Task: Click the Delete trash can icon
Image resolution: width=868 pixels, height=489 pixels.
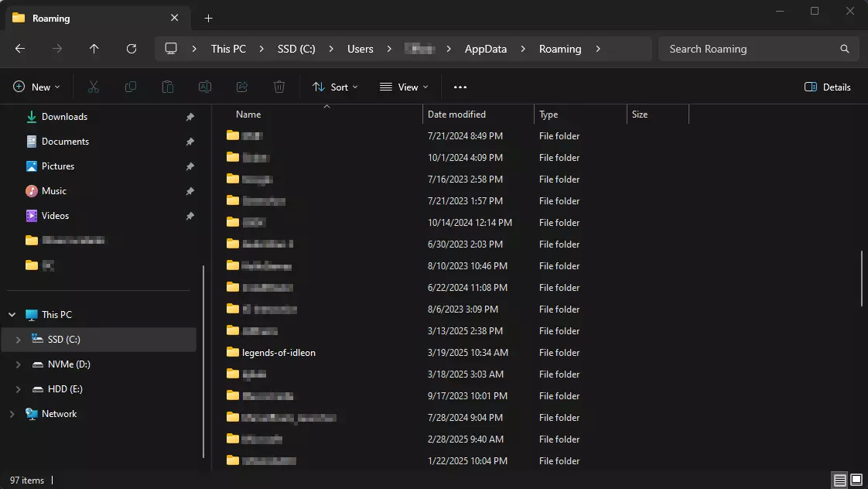Action: [x=279, y=87]
